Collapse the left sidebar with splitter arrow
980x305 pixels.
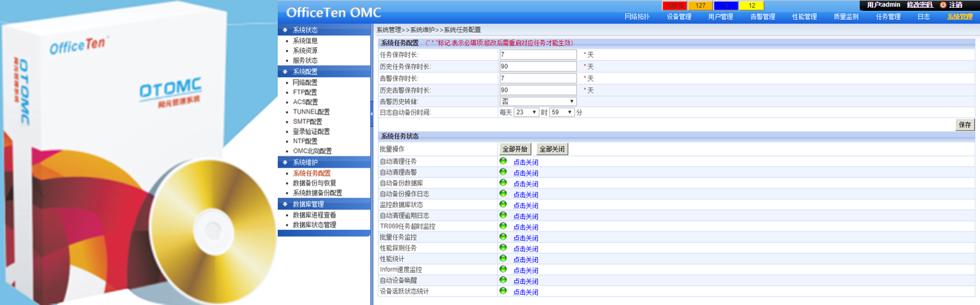click(x=372, y=113)
